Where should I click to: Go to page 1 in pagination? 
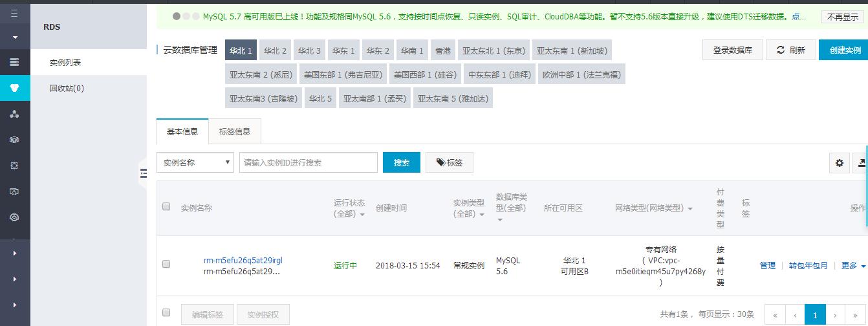coord(815,315)
